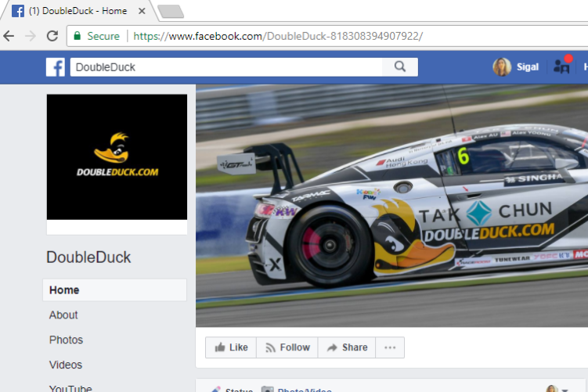Close the DoubleDuck browser tab
Viewport: 588px width, 392px height.
(x=142, y=11)
